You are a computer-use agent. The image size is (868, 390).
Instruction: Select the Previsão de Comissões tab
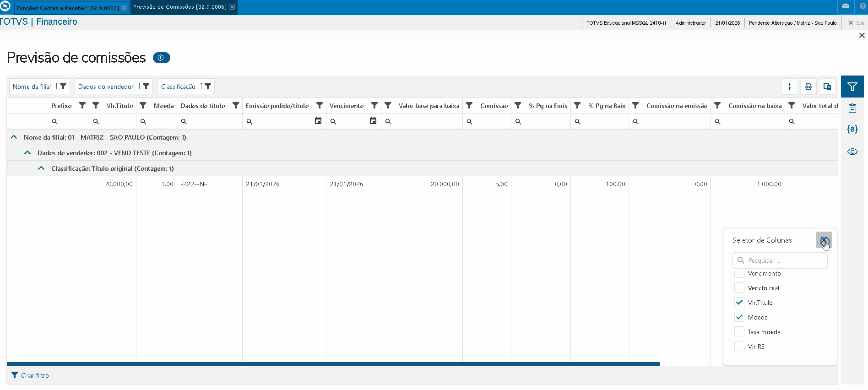tap(179, 7)
